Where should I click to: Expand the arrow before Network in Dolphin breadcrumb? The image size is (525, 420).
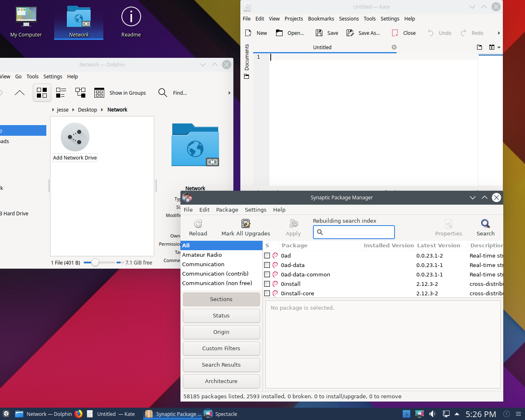[x=102, y=110]
